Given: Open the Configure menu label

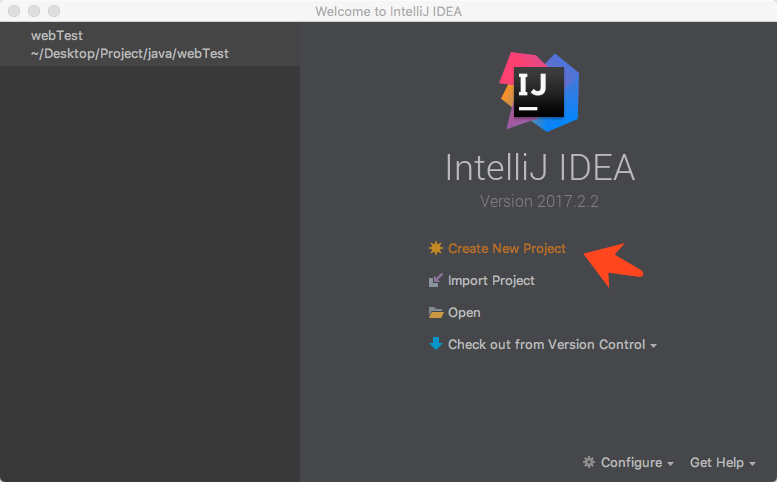Looking at the screenshot, I should tap(631, 463).
